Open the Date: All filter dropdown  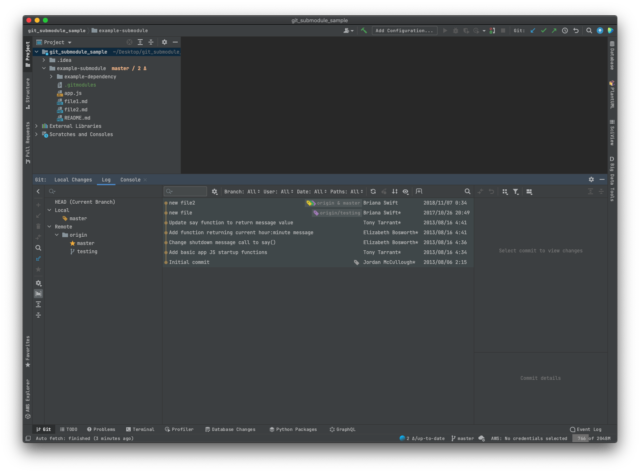click(311, 191)
